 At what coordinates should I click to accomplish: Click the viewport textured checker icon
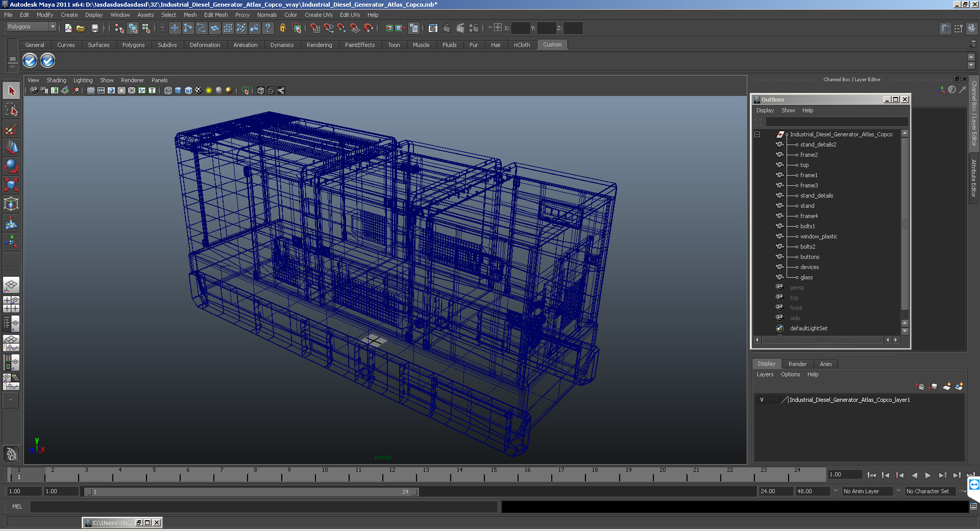click(199, 90)
